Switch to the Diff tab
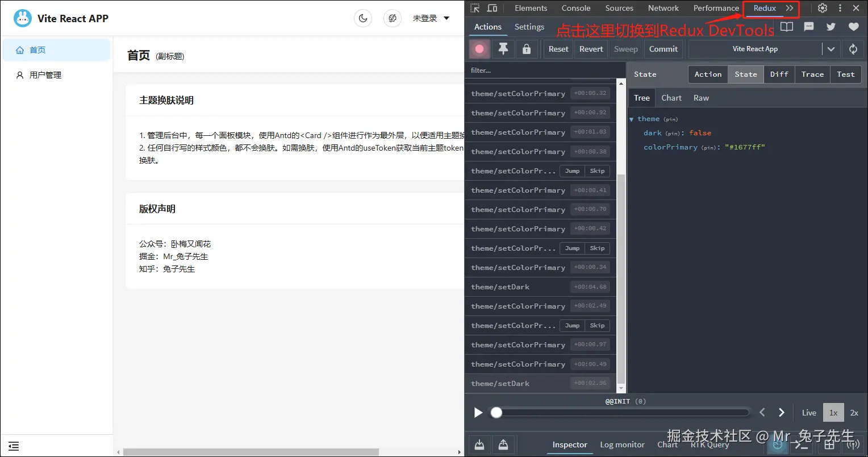Screen dimensions: 868x457 [779, 74]
